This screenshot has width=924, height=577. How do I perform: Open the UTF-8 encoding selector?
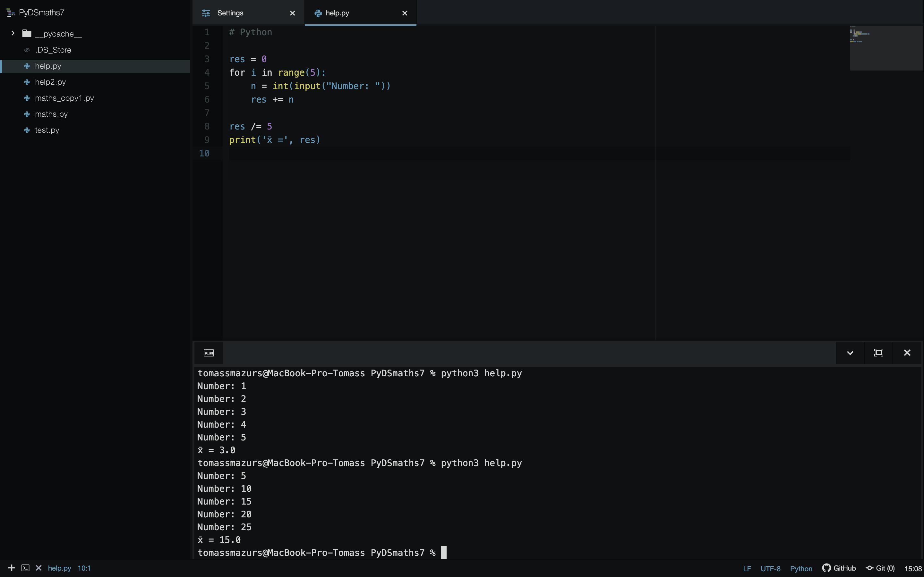coord(770,568)
